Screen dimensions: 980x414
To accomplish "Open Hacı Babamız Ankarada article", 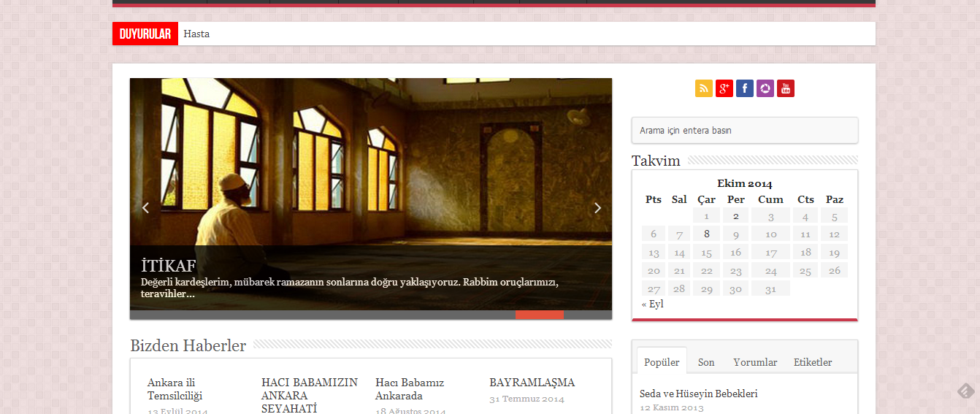I will [410, 389].
